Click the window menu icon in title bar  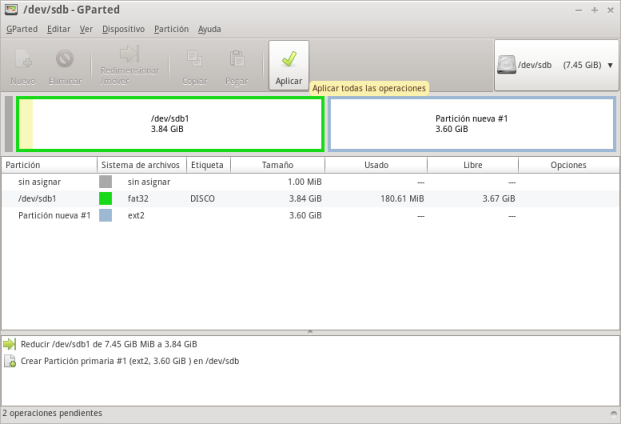coord(10,9)
